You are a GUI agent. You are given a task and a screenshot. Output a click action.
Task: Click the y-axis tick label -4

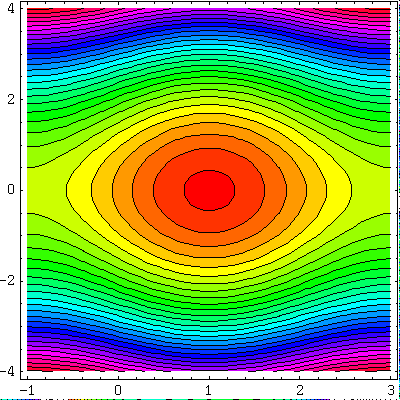[8, 372]
